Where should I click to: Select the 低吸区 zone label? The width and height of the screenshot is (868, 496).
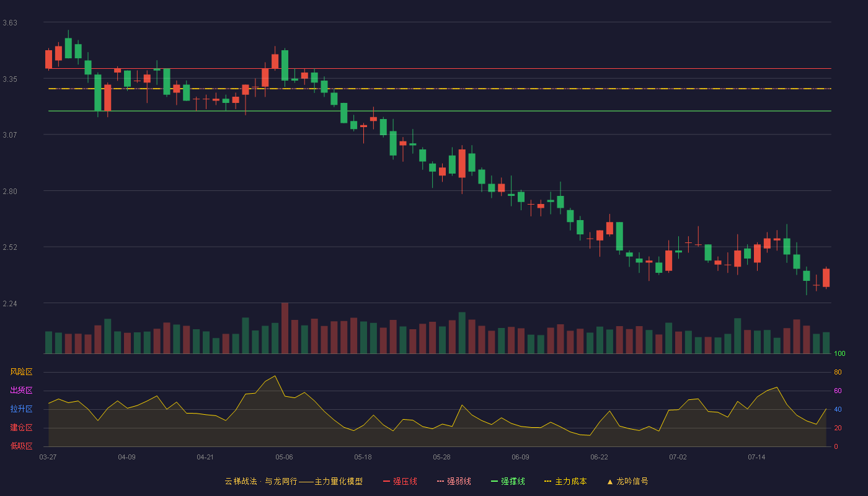click(x=22, y=446)
